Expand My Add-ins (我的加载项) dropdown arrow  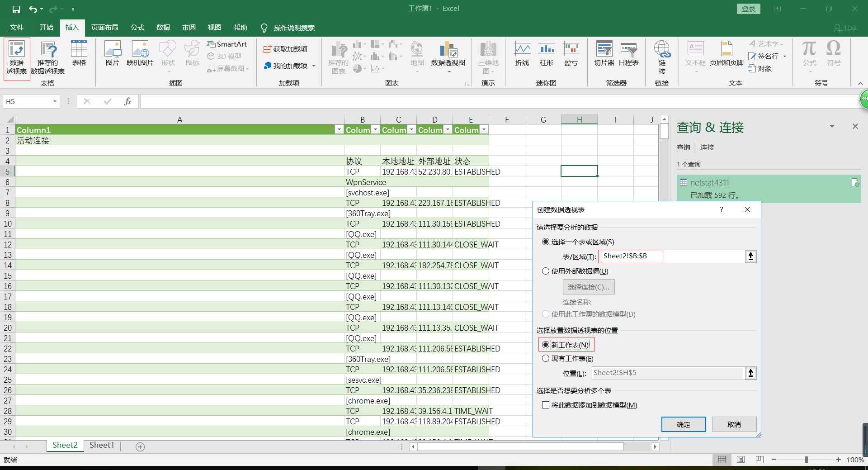point(314,66)
